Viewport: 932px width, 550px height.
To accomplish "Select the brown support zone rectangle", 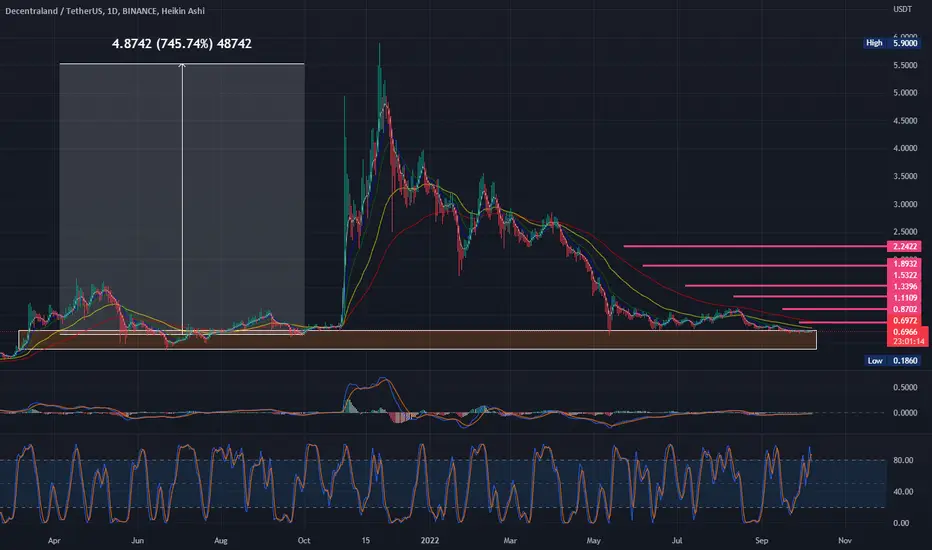I will 417,340.
